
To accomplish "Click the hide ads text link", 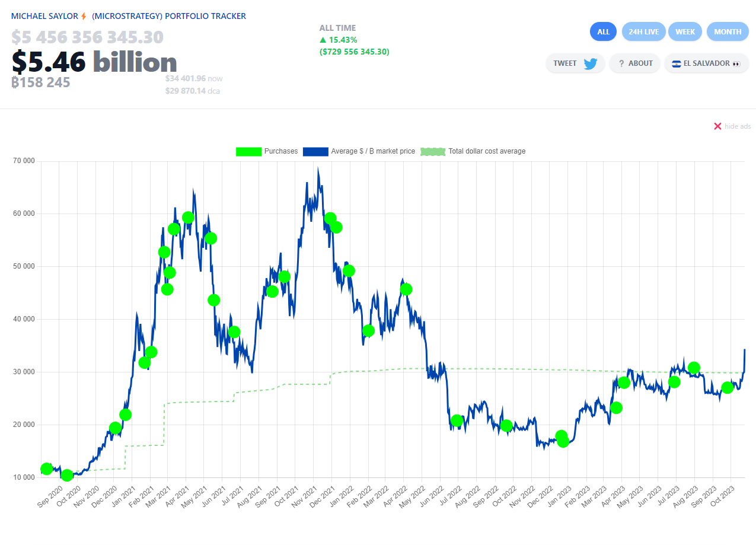I will 738,126.
